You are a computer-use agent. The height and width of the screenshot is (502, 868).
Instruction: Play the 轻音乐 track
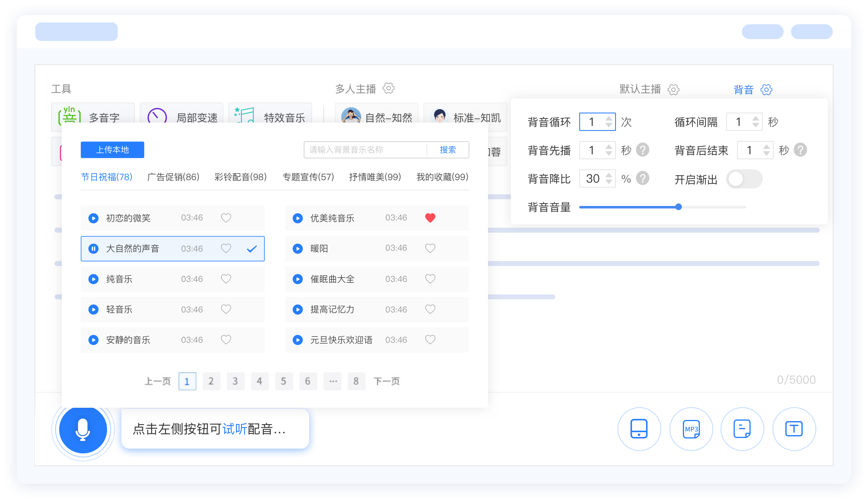click(93, 309)
